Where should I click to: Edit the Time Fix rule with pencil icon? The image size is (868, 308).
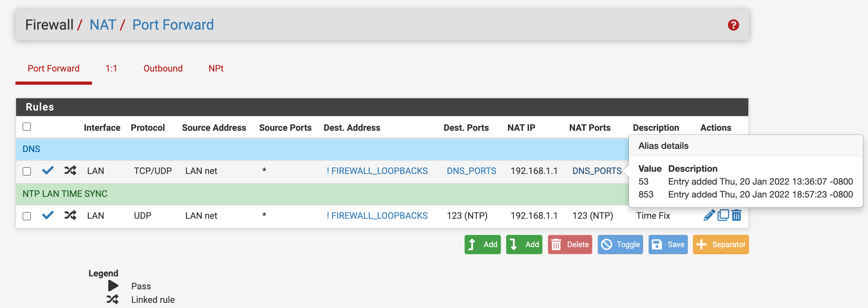709,215
